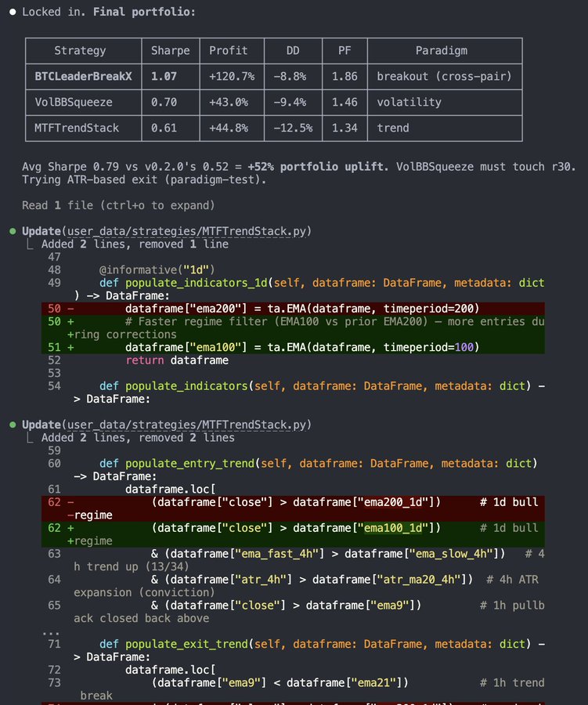Viewport: 588px width, 705px height.
Task: Open second MTFTrendStack.py file path link
Action: tap(186, 425)
